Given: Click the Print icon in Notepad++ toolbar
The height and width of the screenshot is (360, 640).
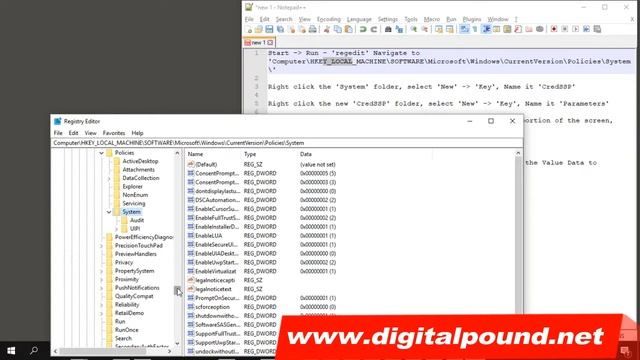Looking at the screenshot, I should (312, 29).
